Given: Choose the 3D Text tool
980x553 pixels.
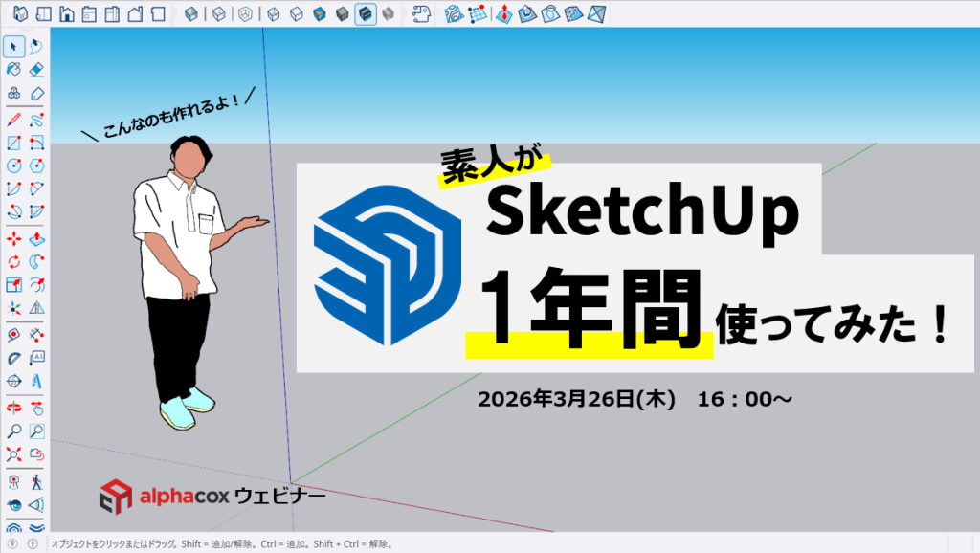Looking at the screenshot, I should pyautogui.click(x=36, y=381).
